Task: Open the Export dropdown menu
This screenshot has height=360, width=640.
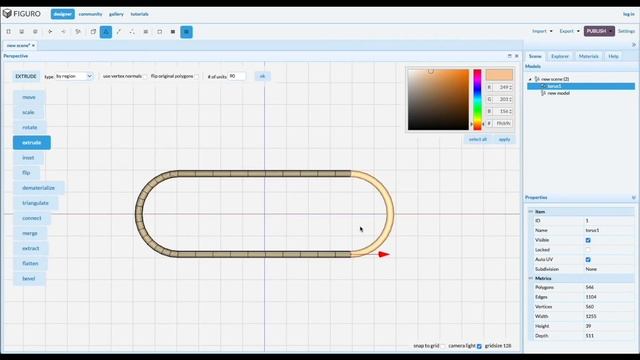Action: [569, 31]
